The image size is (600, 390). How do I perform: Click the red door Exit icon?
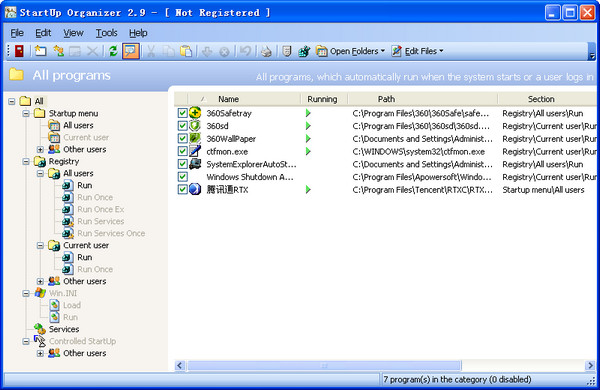19,51
